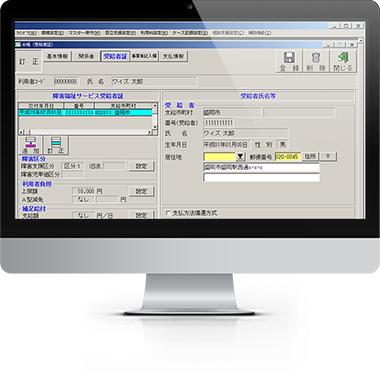The image size is (380, 372).
Task: Click the large 訂正 mode button at top left
Action: pos(29,61)
